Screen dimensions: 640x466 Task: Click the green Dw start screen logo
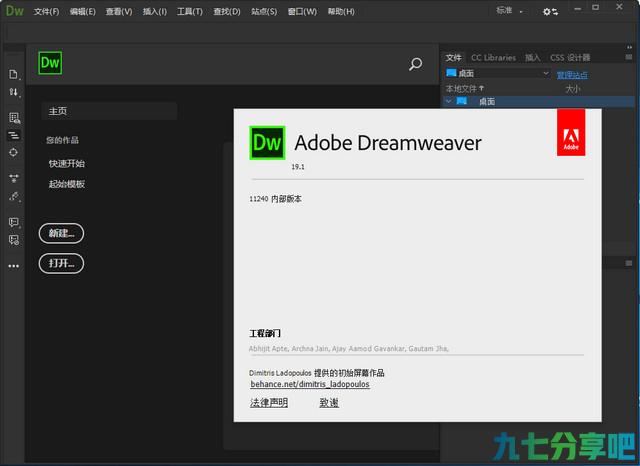50,63
